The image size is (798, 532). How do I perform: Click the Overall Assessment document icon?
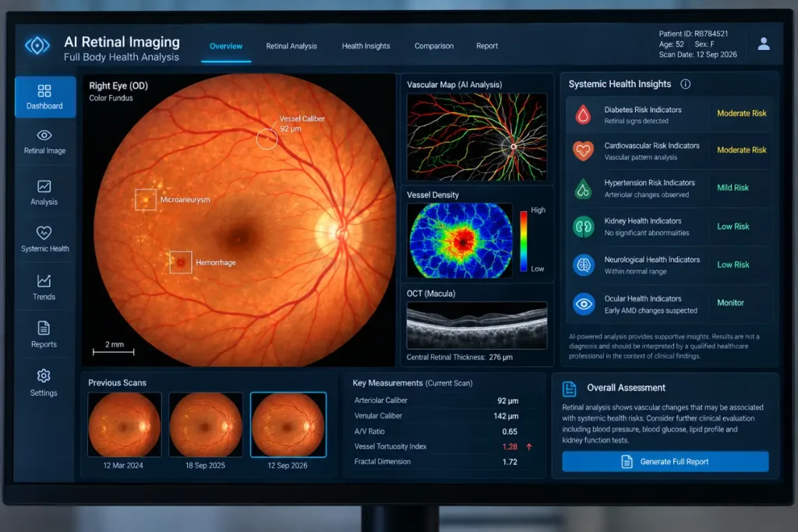pos(569,389)
